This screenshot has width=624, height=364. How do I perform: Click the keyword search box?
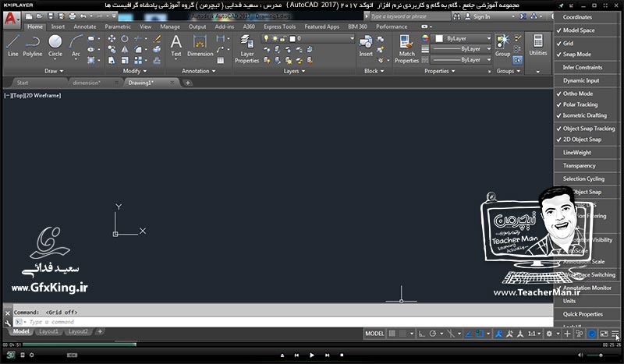coord(410,16)
